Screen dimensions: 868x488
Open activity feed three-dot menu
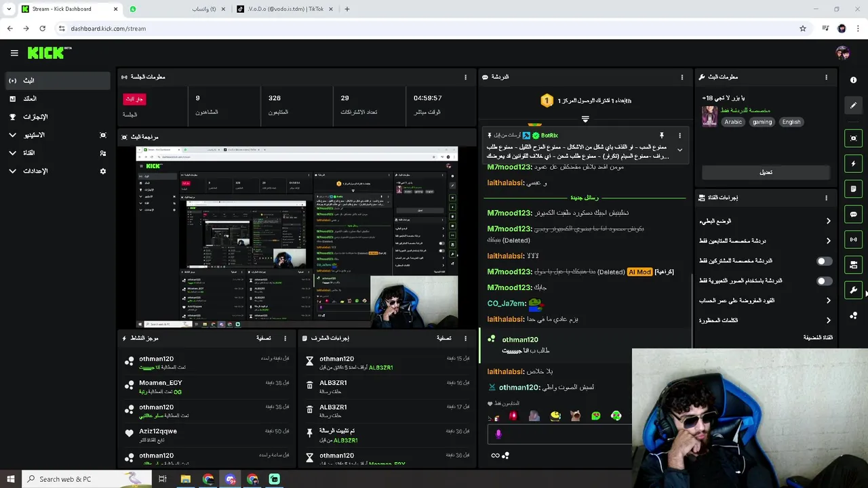(285, 338)
